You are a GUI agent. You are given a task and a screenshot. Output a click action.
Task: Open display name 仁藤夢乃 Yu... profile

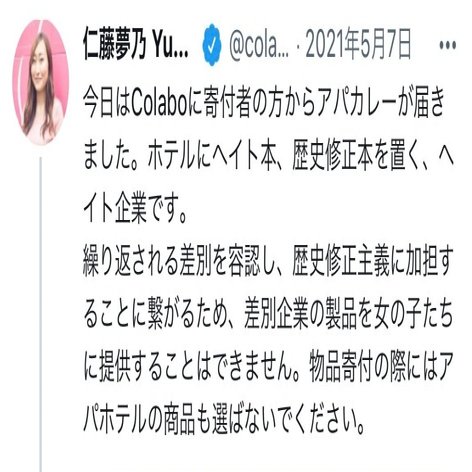136,45
